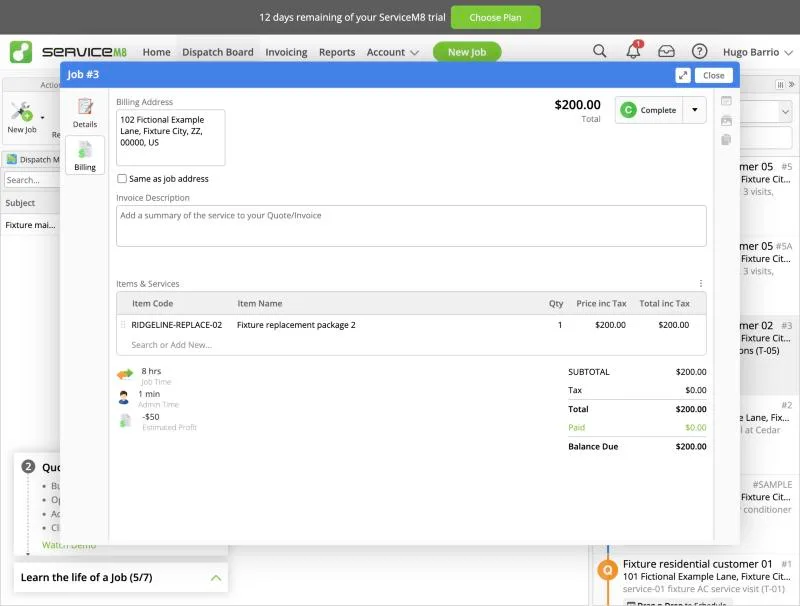Open the Fixture mai... row in background list
Image resolution: width=800 pixels, height=606 pixels.
30,225
